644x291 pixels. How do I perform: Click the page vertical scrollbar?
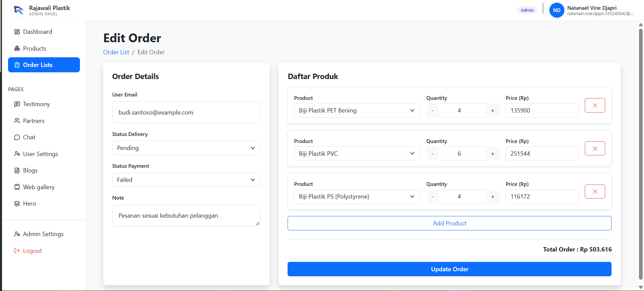tap(641, 154)
